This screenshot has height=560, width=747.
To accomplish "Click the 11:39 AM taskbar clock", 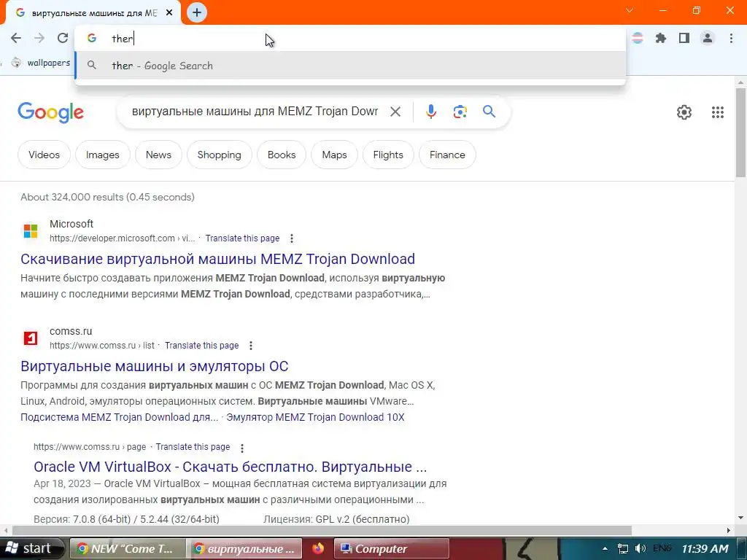I will 705,548.
